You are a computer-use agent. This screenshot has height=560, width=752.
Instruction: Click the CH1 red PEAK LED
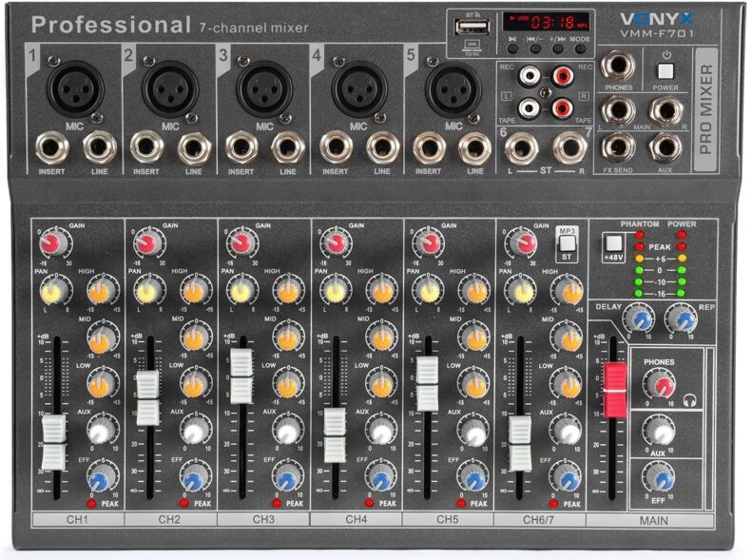[x=91, y=503]
